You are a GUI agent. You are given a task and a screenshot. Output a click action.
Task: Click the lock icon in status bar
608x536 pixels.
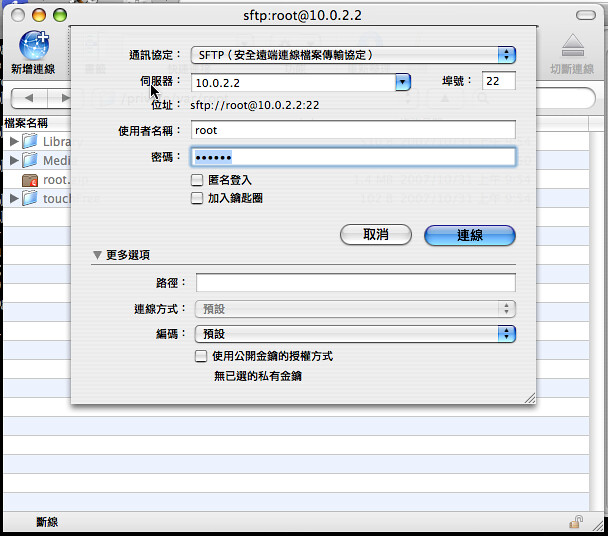pyautogui.click(x=576, y=521)
